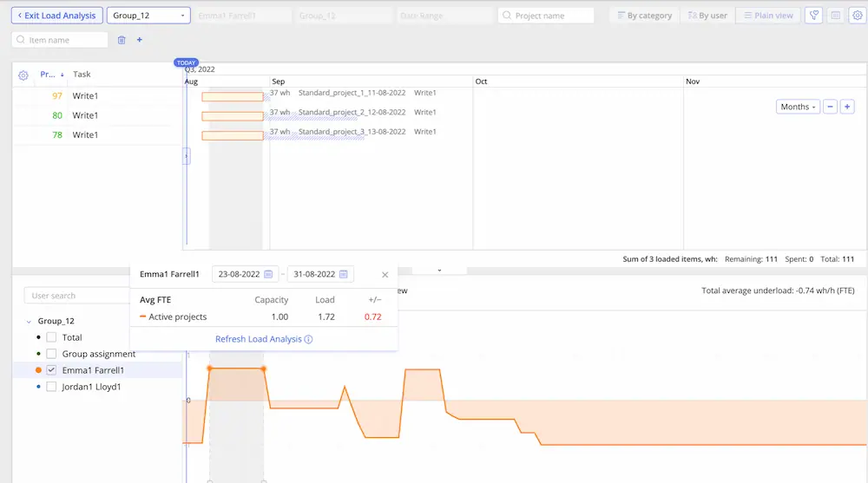Open the Group_12 dropdown
Screen dimensions: 868x483
[148, 16]
